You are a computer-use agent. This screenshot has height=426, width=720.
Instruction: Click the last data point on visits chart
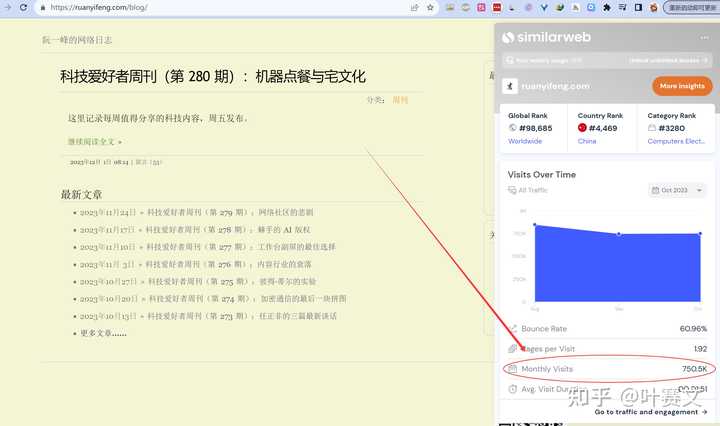pos(700,234)
